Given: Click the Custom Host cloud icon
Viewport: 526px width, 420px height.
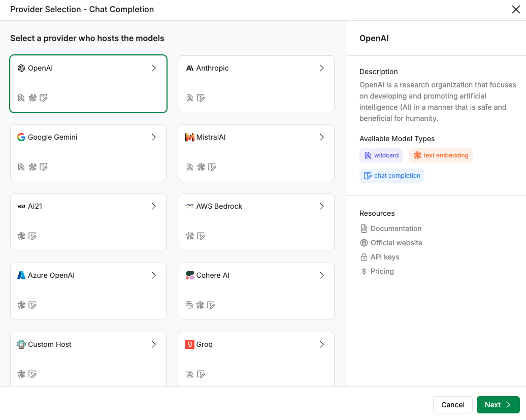Looking at the screenshot, I should tap(21, 344).
